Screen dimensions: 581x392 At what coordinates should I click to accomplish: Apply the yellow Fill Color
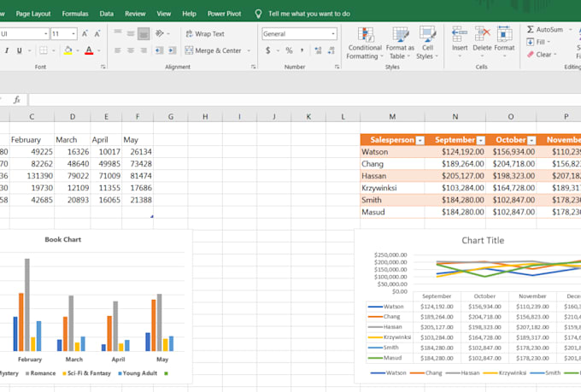click(x=68, y=50)
